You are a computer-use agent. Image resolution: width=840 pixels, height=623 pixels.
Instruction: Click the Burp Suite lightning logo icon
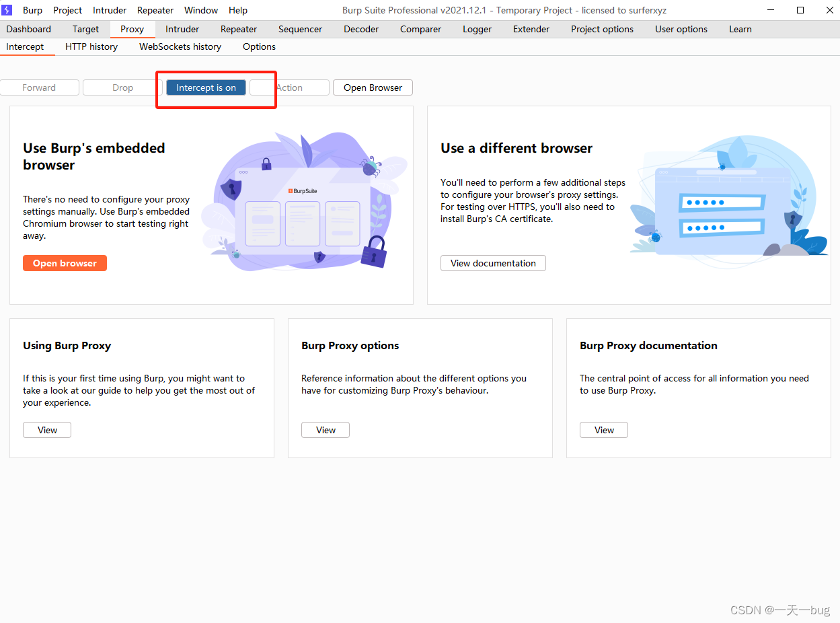[x=7, y=10]
